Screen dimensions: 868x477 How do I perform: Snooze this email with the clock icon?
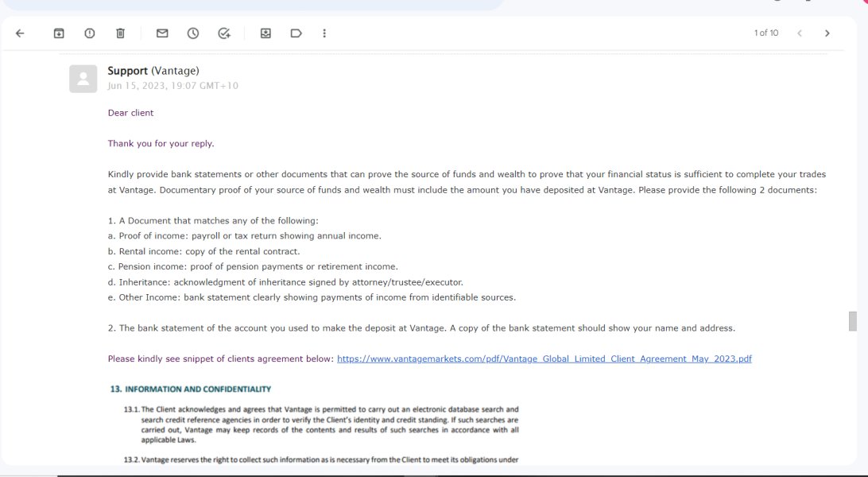click(193, 33)
